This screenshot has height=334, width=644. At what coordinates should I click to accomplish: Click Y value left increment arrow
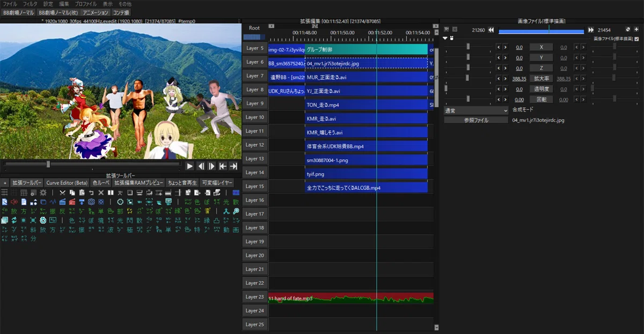505,57
